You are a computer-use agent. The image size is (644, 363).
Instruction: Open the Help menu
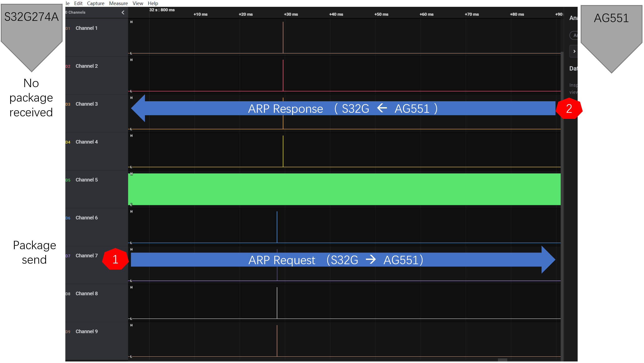153,3
